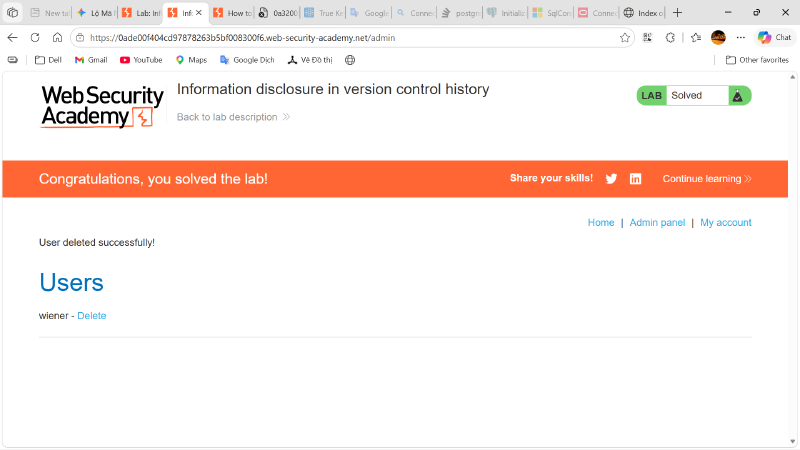Switch to the How to tab
800x450 pixels.
pyautogui.click(x=233, y=13)
